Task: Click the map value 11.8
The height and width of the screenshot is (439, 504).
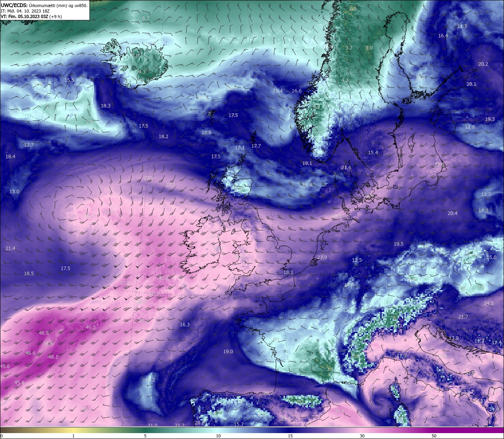Action: coord(470,127)
